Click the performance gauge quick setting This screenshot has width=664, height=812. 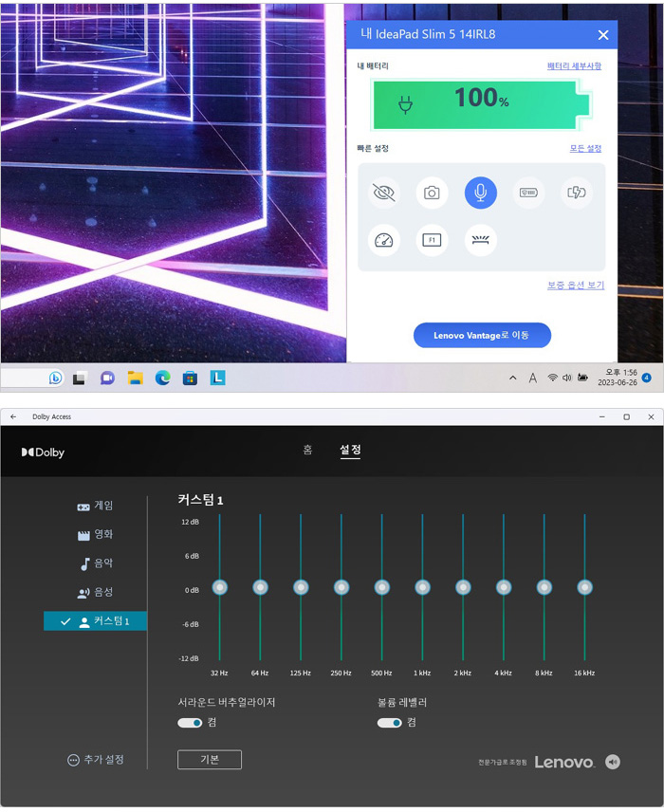click(384, 240)
